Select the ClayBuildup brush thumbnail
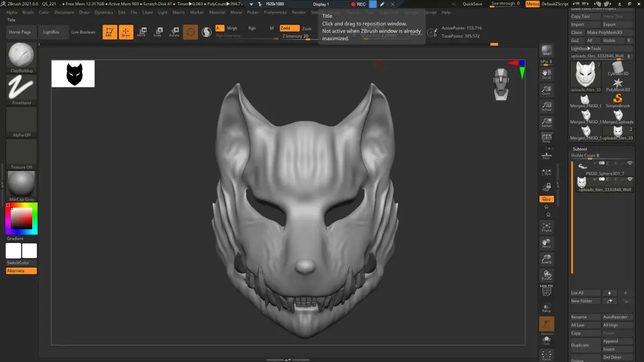644x362 pixels. tap(21, 56)
